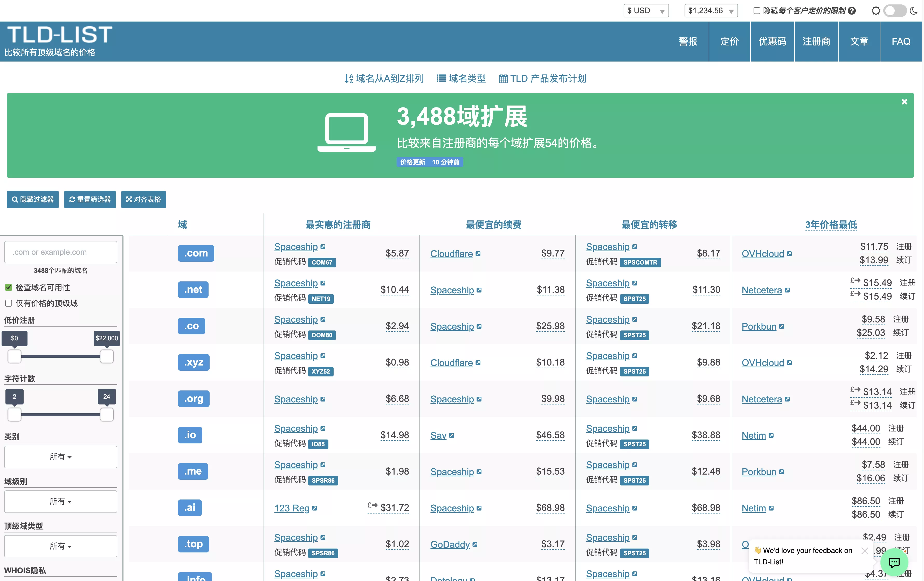Click the external link icon beside Spaceship in .com row
The width and height of the screenshot is (924, 581).
323,246
